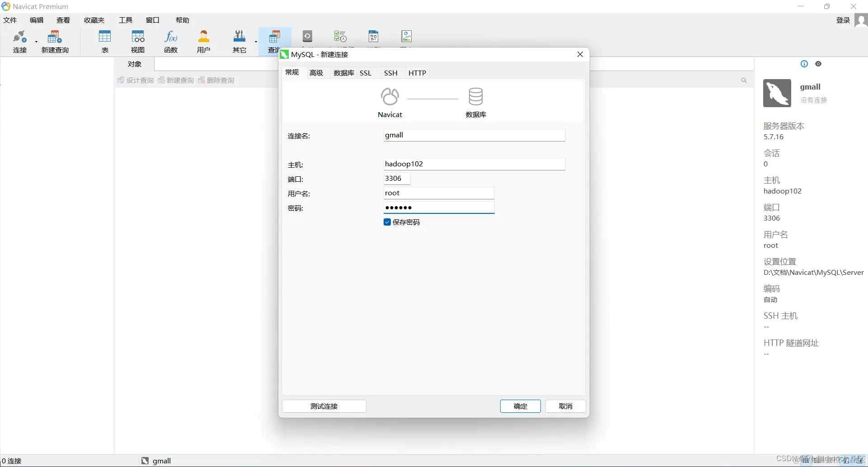Switch to the SSH tab in dialog

pos(391,73)
